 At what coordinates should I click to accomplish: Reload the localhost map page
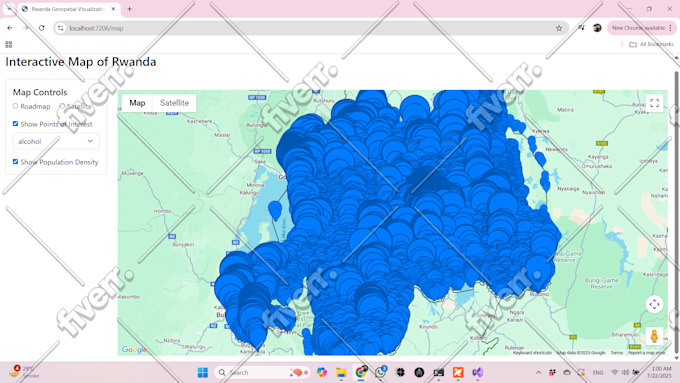click(42, 28)
